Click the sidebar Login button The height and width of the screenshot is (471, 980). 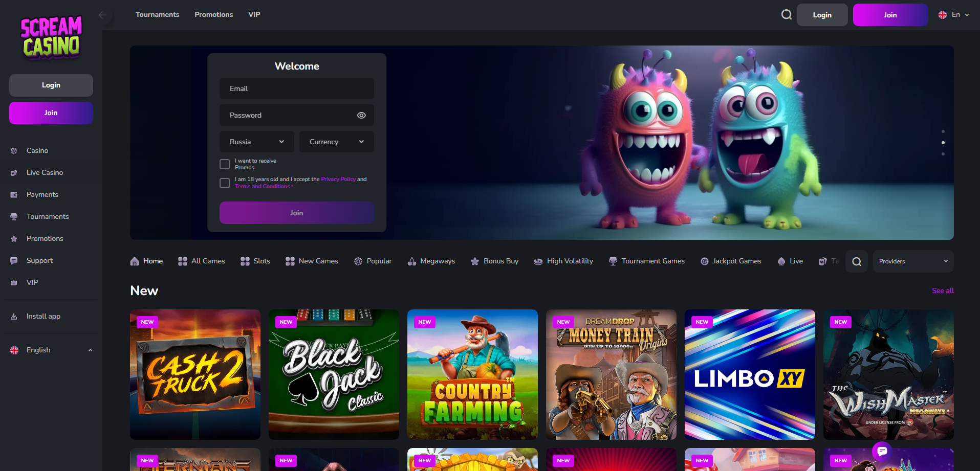[51, 85]
